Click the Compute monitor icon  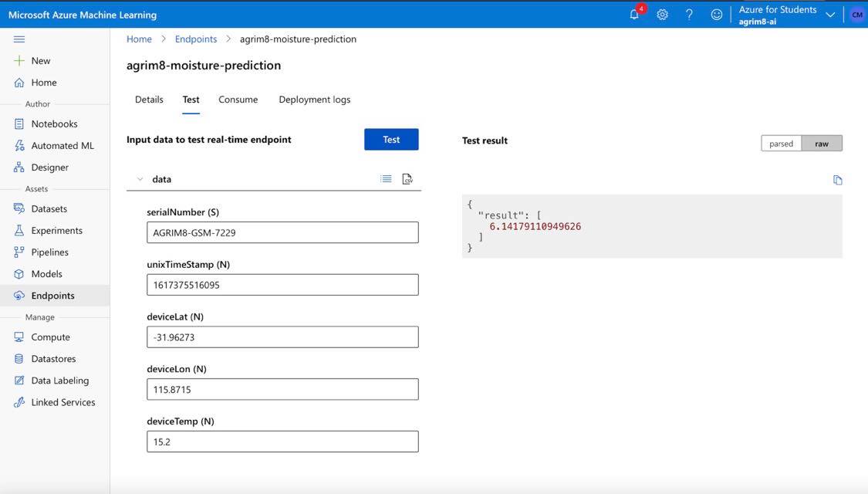coord(19,337)
